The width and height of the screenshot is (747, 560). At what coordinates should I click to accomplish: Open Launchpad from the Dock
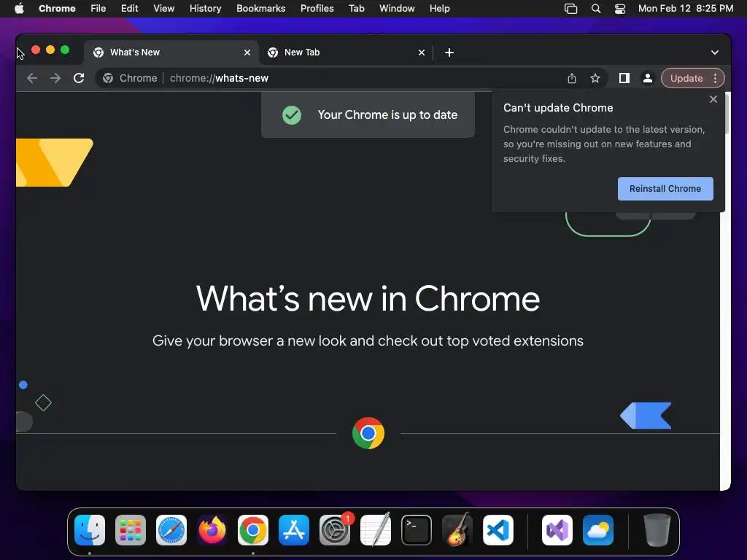coord(130,530)
